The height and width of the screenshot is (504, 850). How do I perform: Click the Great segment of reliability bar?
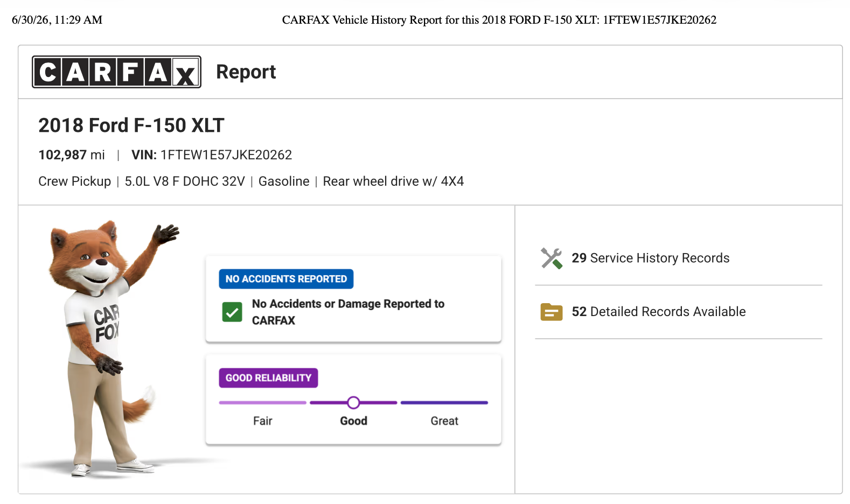[444, 403]
